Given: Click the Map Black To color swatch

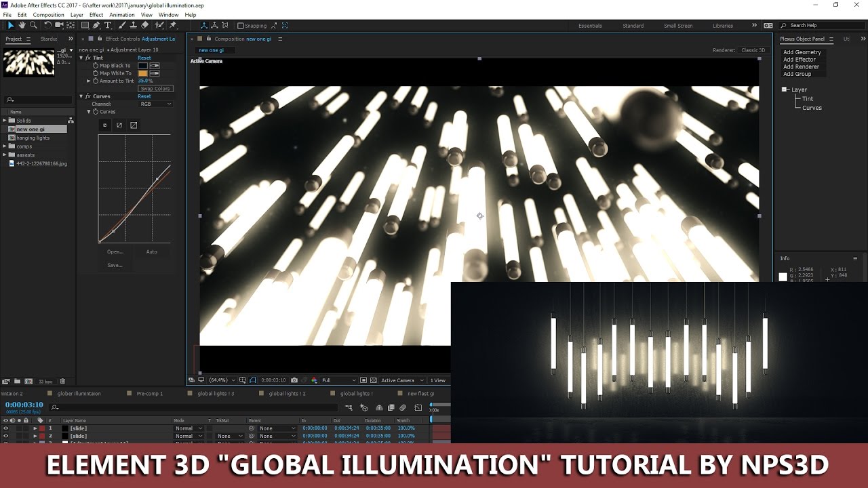Looking at the screenshot, I should 143,66.
